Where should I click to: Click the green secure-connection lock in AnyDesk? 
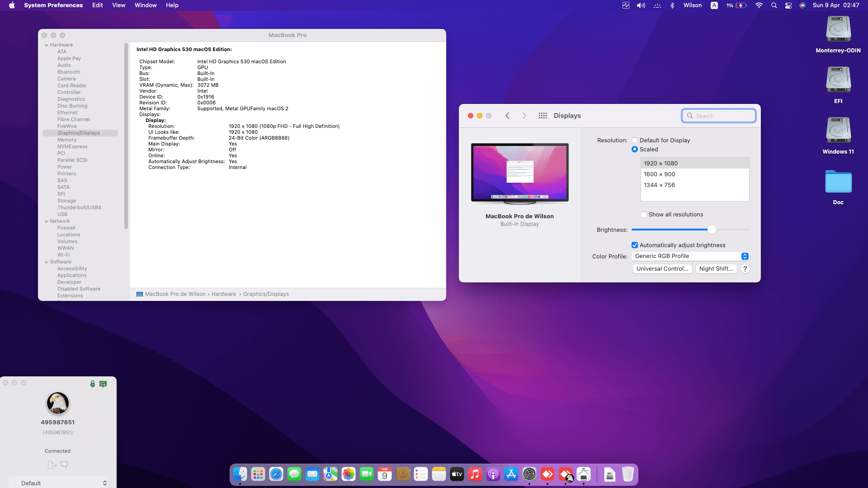click(x=93, y=384)
